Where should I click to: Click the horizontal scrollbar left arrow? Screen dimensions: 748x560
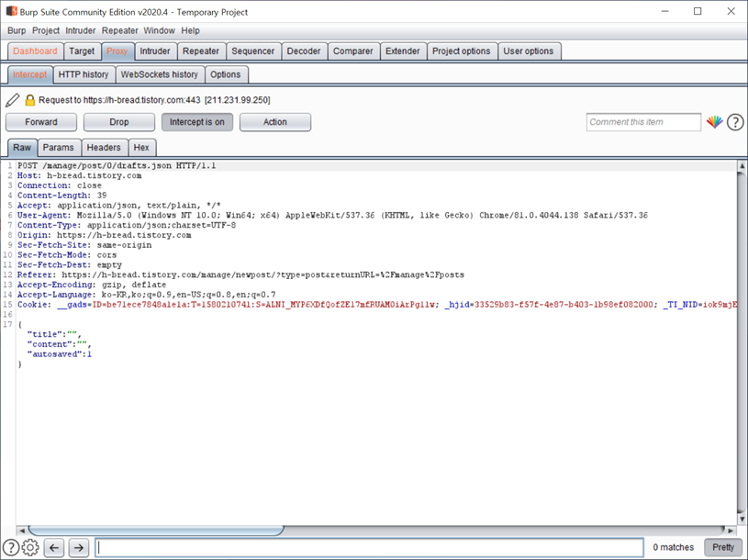coord(22,531)
